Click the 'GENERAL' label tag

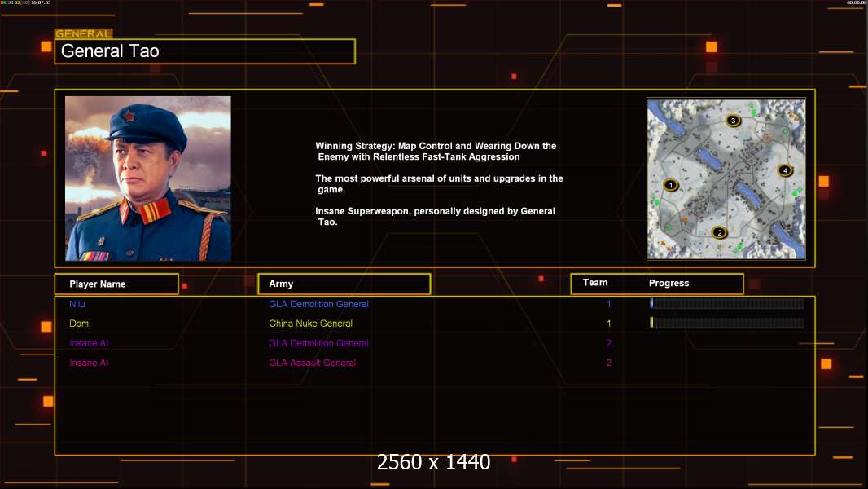[x=84, y=33]
